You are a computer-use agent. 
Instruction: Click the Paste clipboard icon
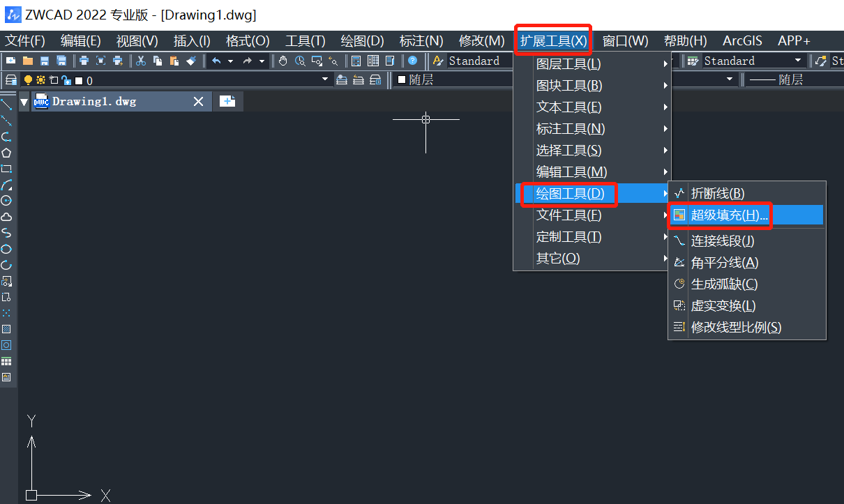(174, 61)
